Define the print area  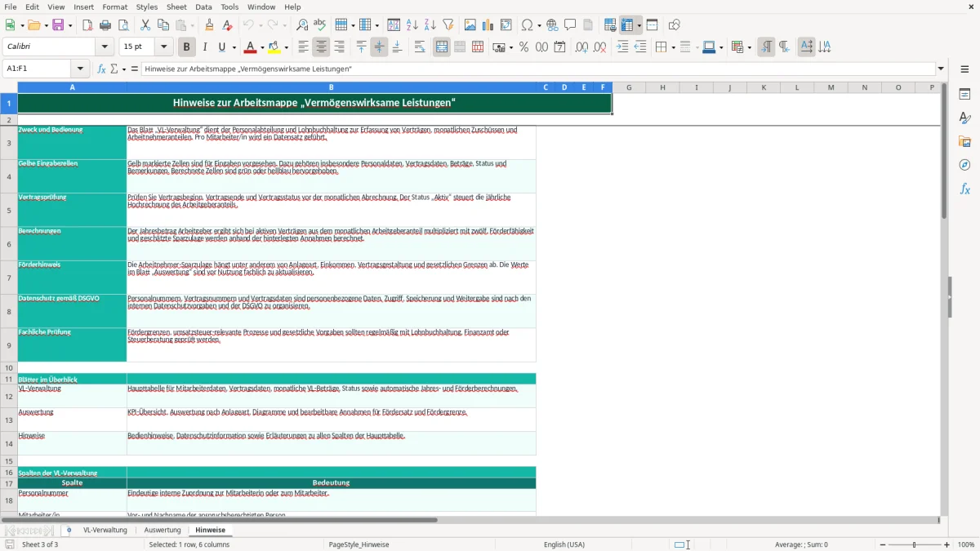[x=610, y=25]
